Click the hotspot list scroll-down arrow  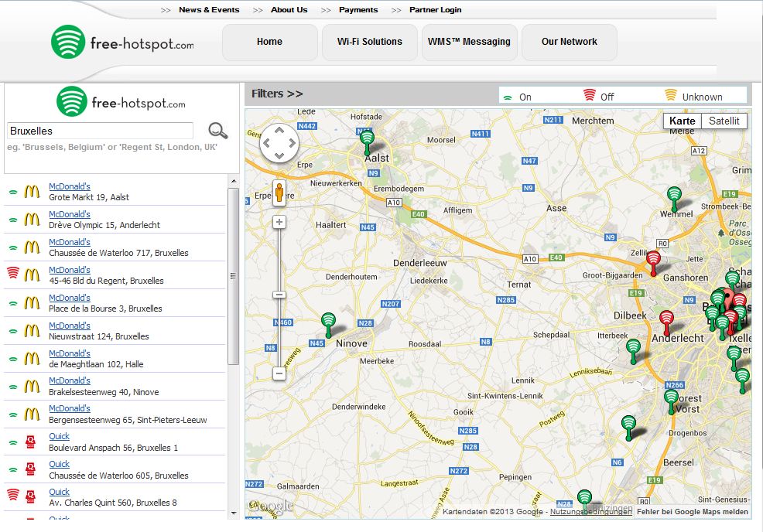click(234, 513)
